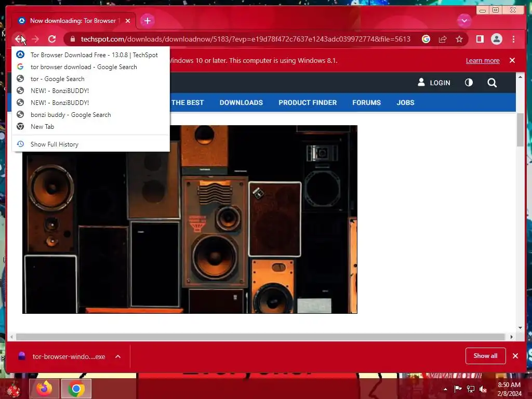
Task: Click the muted volume tray icon
Action: click(x=483, y=389)
